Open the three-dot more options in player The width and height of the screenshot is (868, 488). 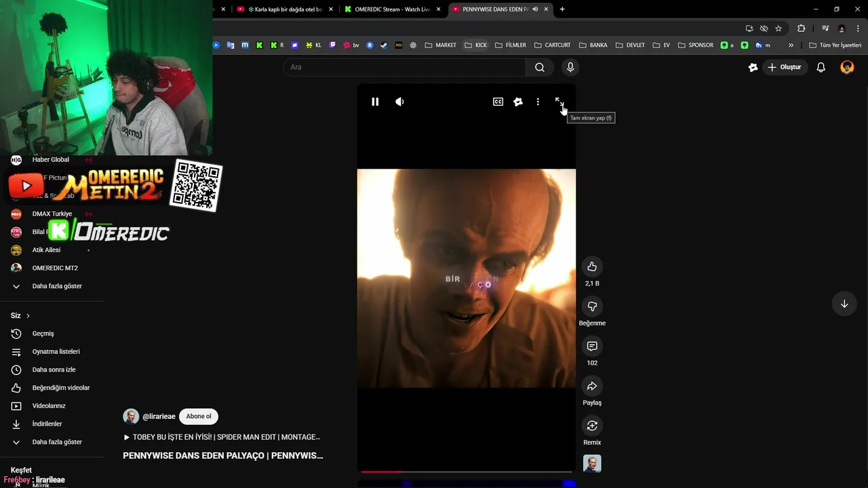click(538, 102)
